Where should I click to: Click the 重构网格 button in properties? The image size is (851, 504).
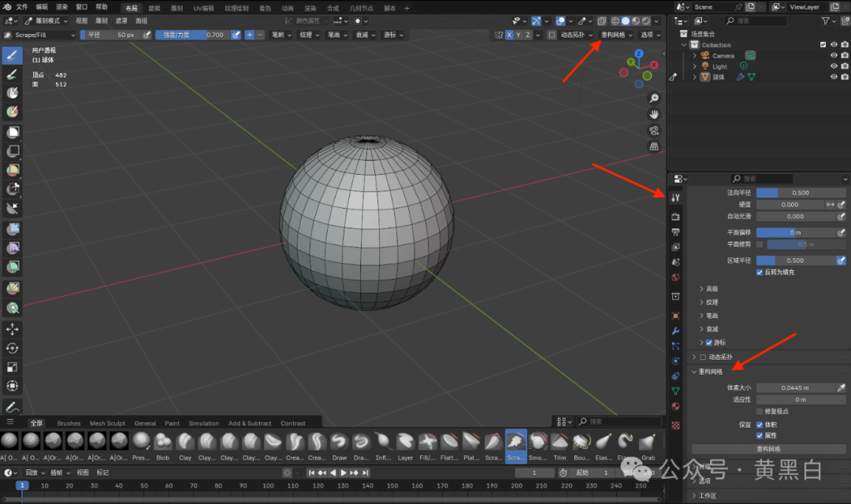tap(768, 449)
